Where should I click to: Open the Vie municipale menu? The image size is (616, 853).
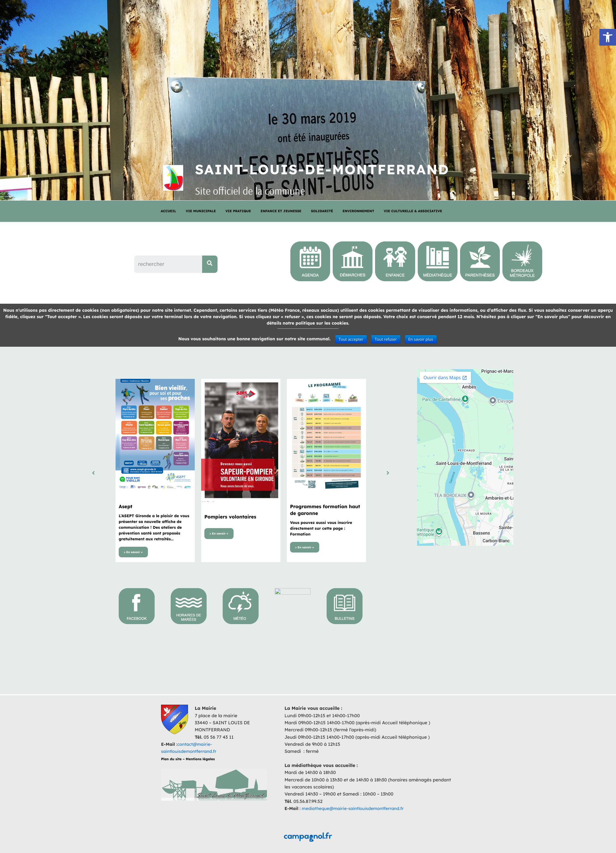[x=201, y=211]
